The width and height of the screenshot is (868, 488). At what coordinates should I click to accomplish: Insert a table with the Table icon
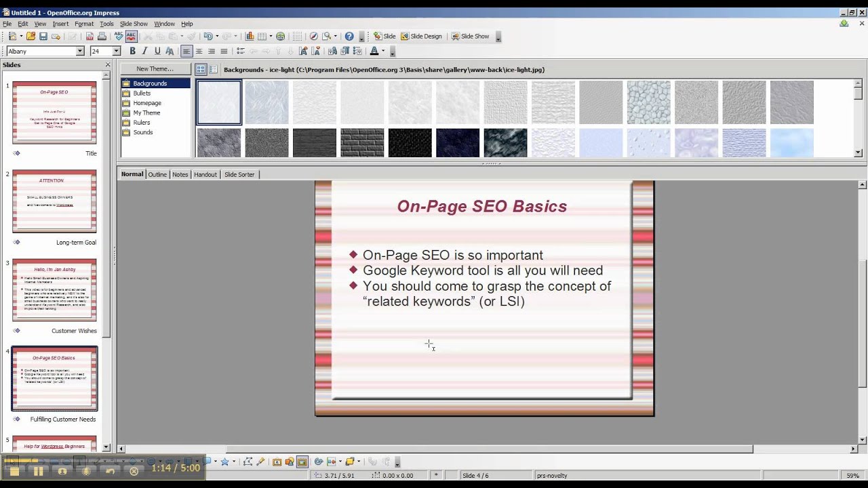[262, 37]
